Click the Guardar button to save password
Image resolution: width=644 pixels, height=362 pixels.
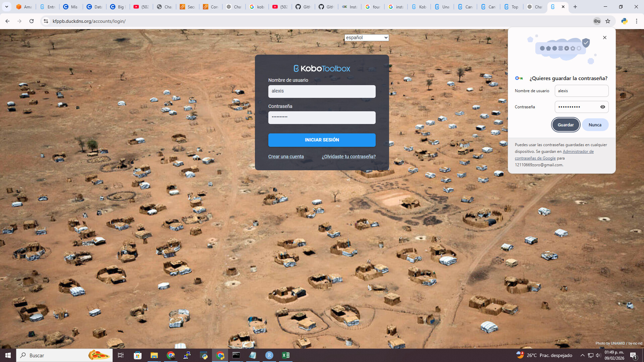(x=566, y=125)
